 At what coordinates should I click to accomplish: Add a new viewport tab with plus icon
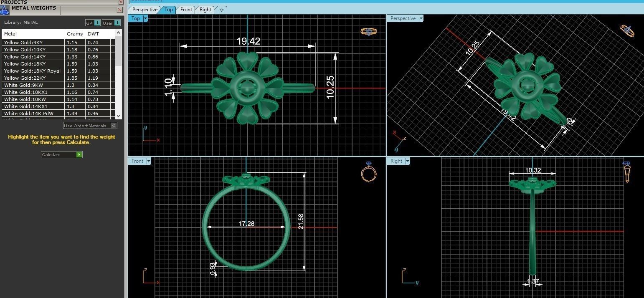click(x=221, y=10)
